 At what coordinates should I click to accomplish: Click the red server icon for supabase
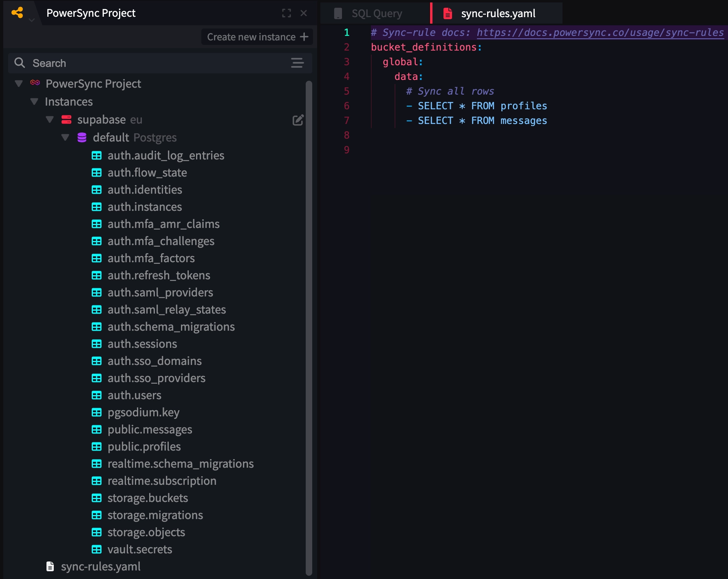click(x=66, y=119)
